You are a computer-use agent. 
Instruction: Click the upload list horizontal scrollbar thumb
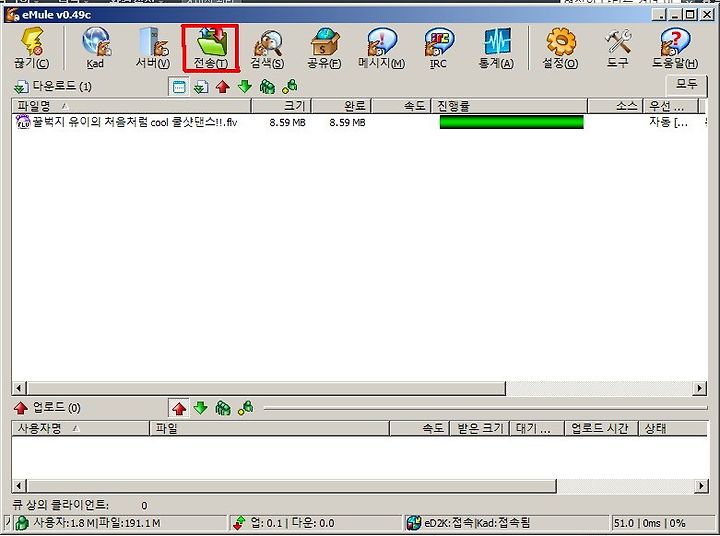291,485
